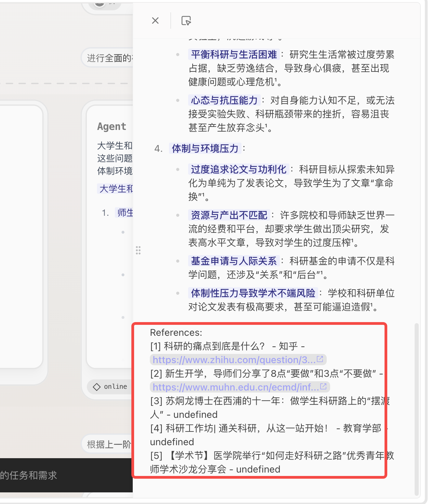The height and width of the screenshot is (504, 429).
Task: Click the diamond icon beside the online tag
Action: click(x=97, y=387)
